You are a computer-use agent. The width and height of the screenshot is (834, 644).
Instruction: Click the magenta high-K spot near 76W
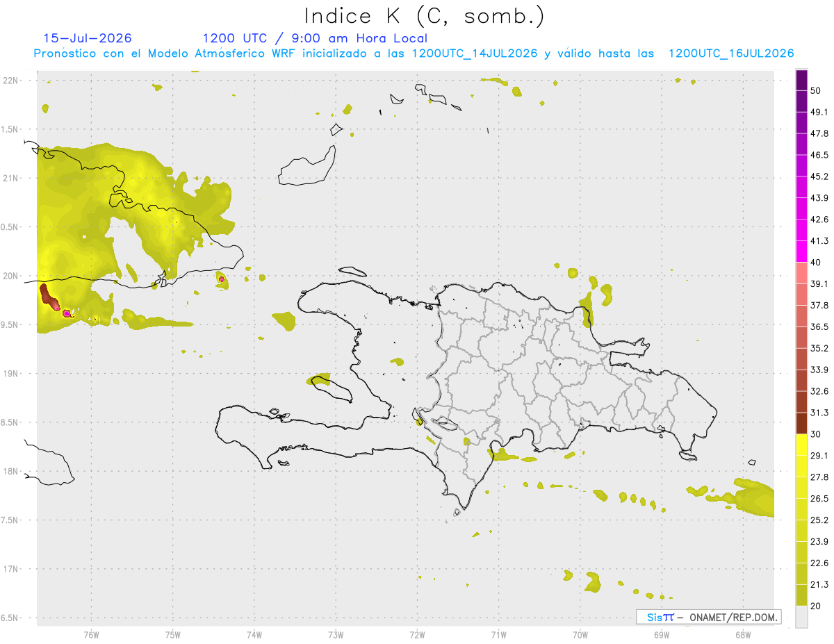pos(67,313)
